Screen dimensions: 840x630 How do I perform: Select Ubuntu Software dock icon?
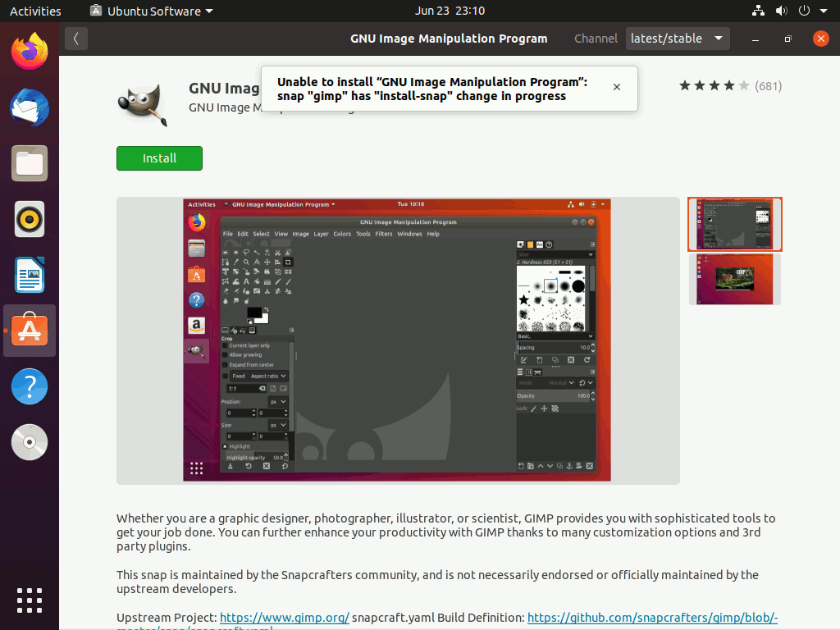[30, 331]
